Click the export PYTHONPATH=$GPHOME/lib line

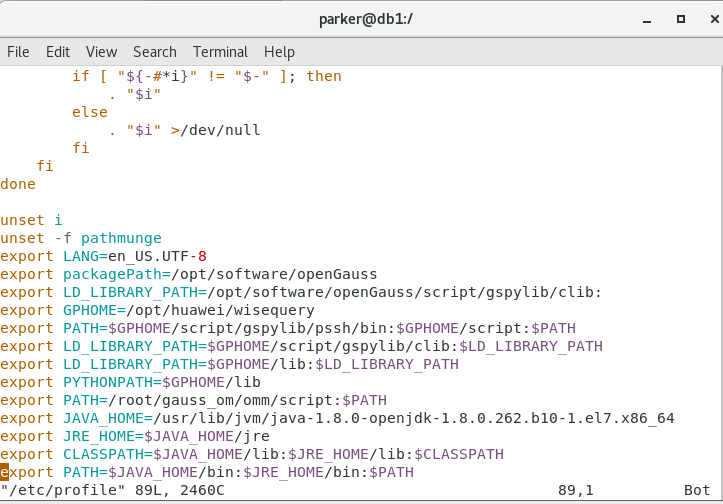click(130, 382)
